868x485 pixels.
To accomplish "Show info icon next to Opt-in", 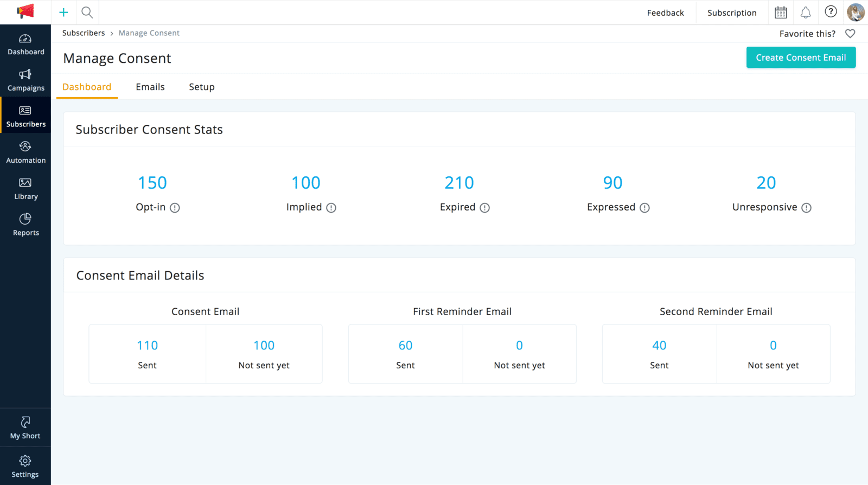I will 175,208.
